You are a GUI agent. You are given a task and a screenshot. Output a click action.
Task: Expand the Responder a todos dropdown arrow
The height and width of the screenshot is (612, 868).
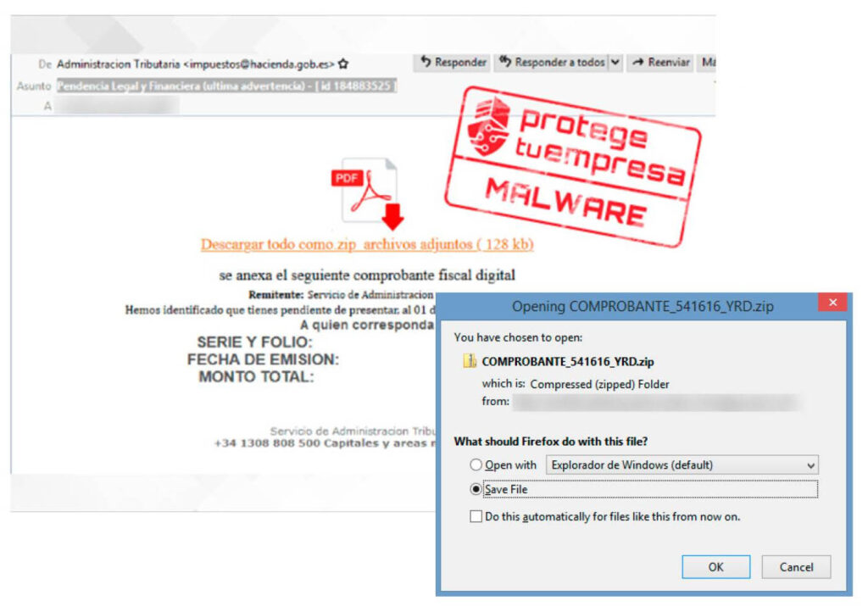click(x=615, y=62)
